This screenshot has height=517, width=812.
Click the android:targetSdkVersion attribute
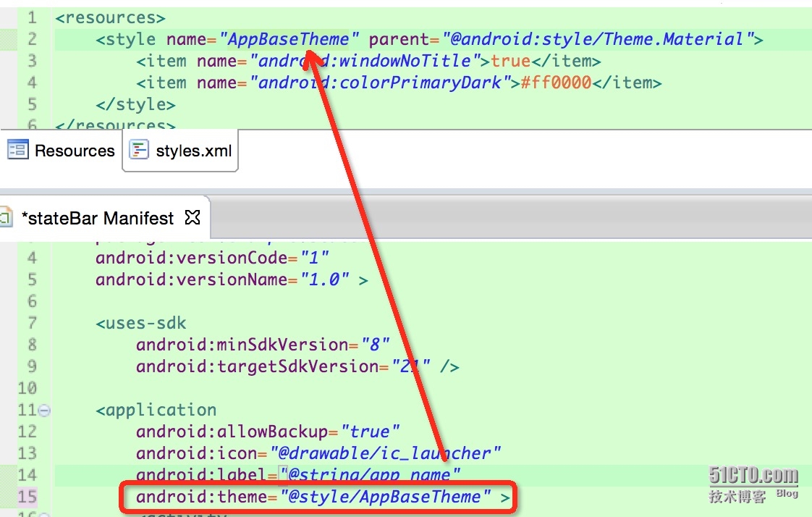[x=258, y=367]
